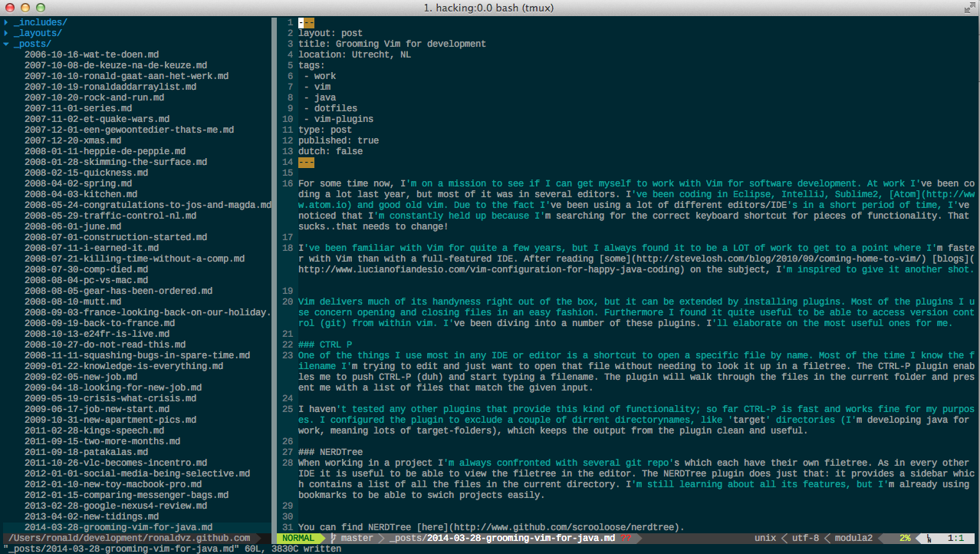980x554 pixels.
Task: Select 2008-04-02-spring.md
Action: 78,183
